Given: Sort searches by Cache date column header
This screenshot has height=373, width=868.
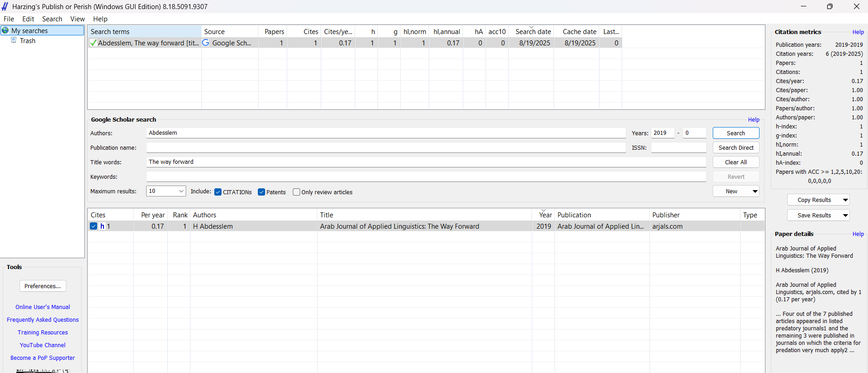Looking at the screenshot, I should point(577,31).
